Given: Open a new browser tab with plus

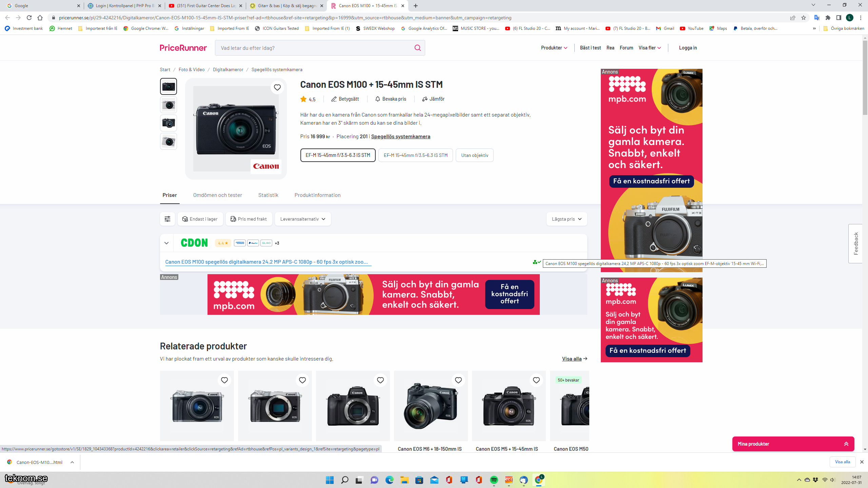Looking at the screenshot, I should tap(416, 6).
